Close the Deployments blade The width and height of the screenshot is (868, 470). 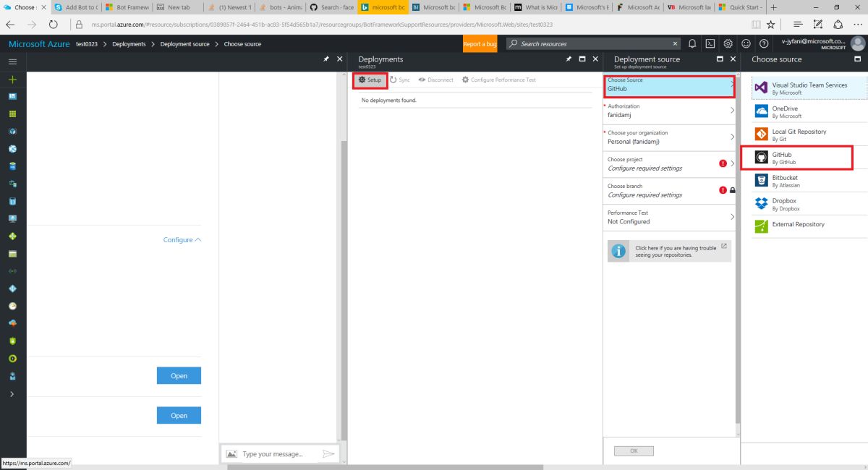tap(595, 59)
